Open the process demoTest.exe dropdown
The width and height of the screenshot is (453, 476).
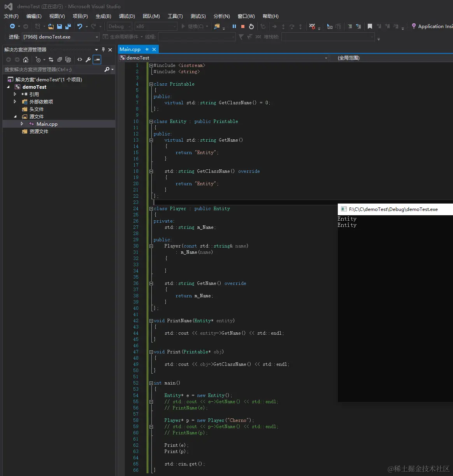pyautogui.click(x=61, y=37)
